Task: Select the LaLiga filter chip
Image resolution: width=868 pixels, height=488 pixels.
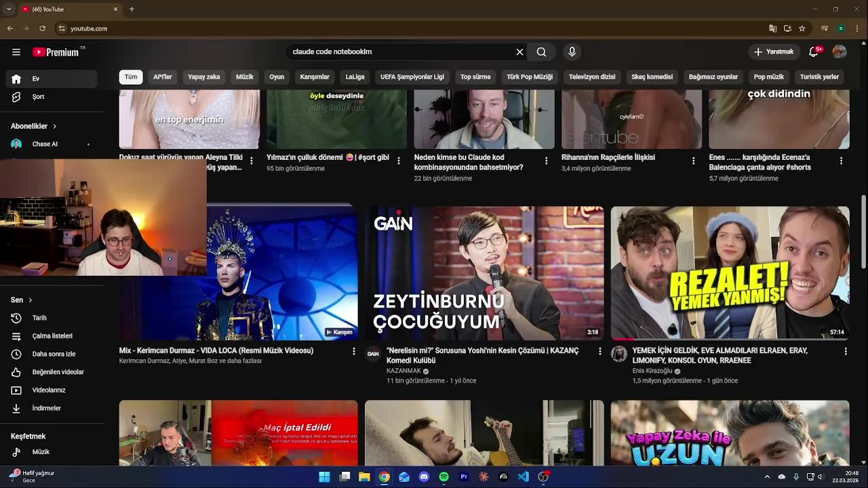Action: [x=355, y=77]
